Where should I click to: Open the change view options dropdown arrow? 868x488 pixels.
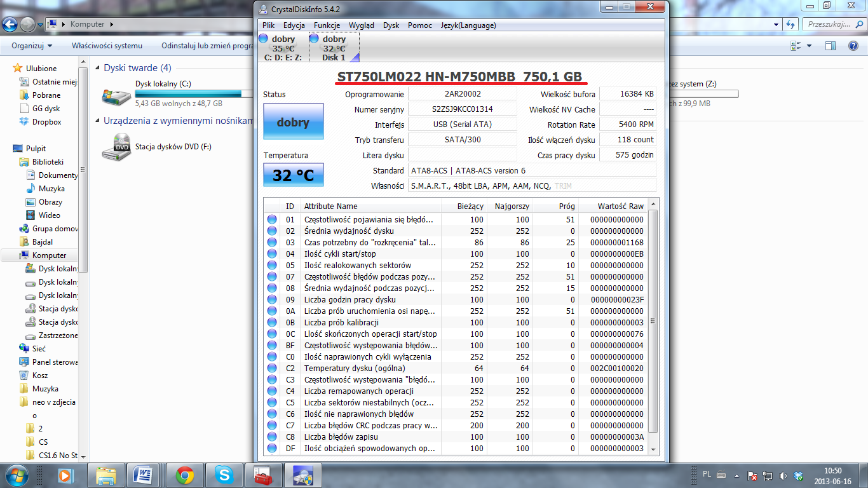pyautogui.click(x=809, y=46)
